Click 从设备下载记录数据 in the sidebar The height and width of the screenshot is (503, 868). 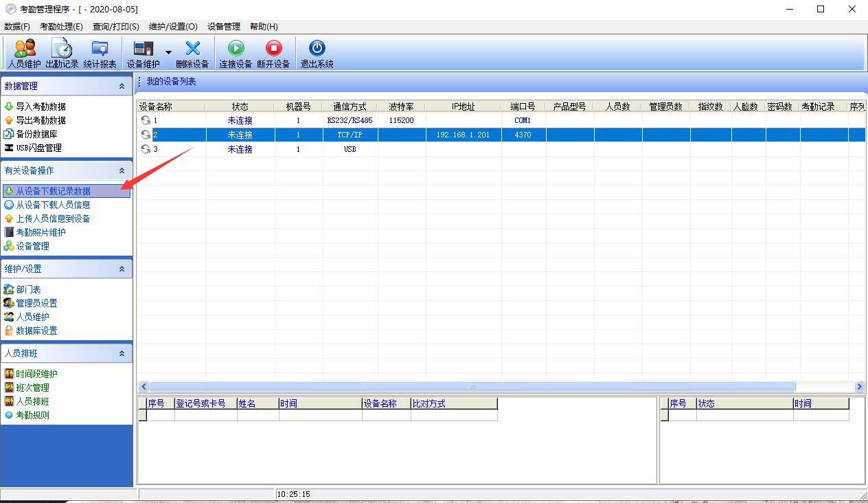click(x=53, y=191)
